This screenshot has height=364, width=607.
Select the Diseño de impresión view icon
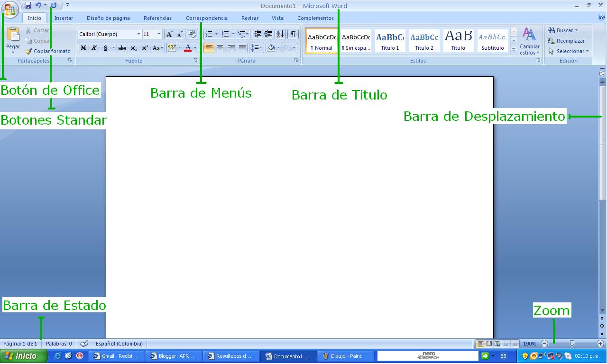(480, 344)
